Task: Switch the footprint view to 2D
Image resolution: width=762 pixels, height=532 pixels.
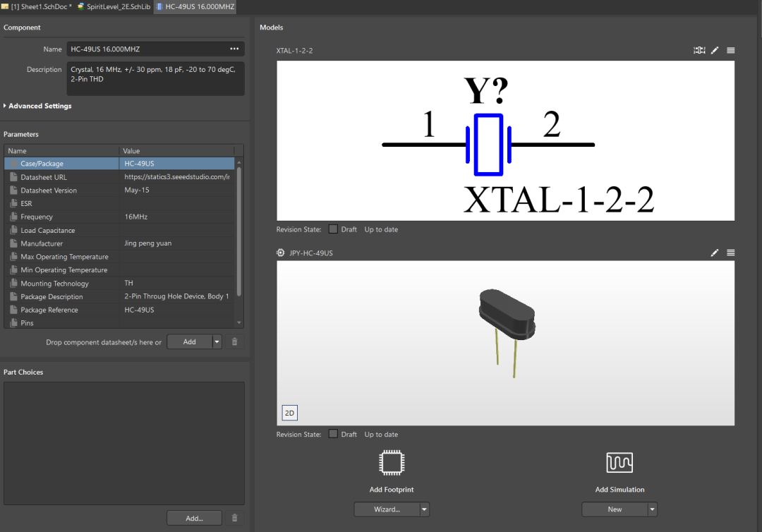Action: (290, 413)
